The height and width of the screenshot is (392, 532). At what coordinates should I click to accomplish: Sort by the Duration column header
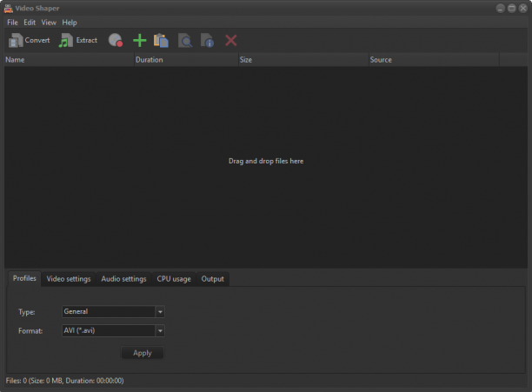[x=187, y=60]
